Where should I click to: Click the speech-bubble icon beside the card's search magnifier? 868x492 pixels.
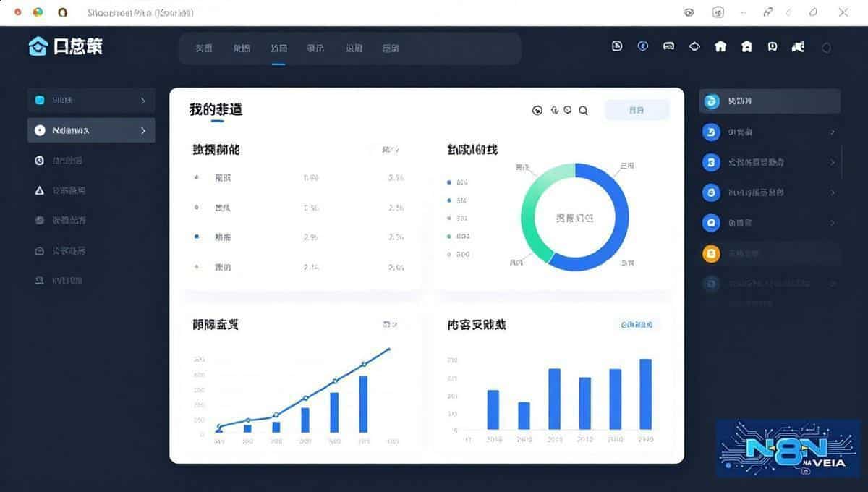pos(568,110)
